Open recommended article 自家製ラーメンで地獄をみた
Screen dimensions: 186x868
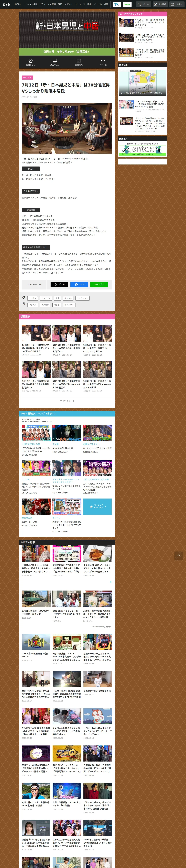pyautogui.click(x=97, y=683)
